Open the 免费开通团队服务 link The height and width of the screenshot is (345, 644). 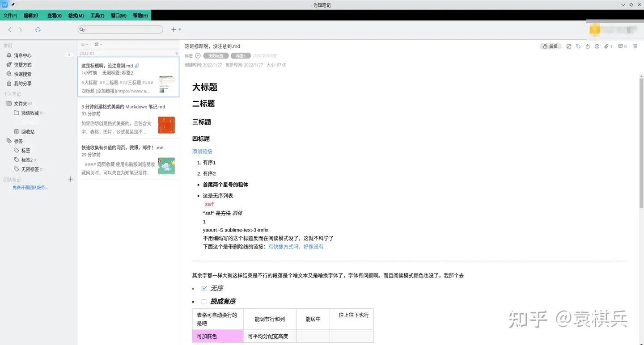(x=30, y=188)
